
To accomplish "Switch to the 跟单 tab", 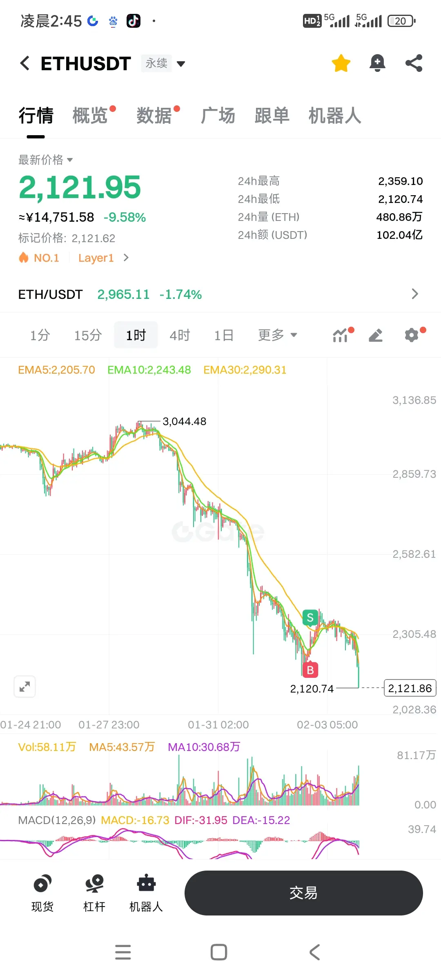I will click(x=272, y=116).
